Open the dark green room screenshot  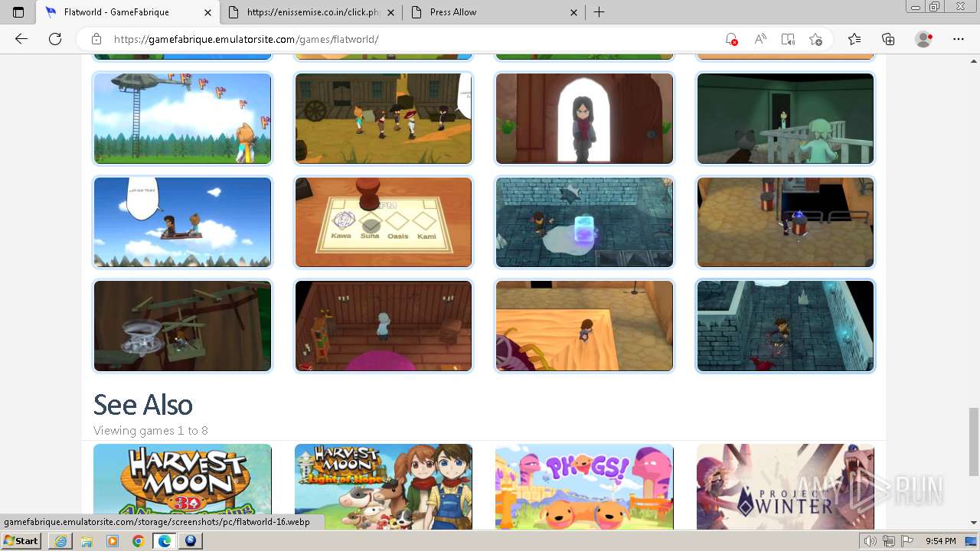click(786, 119)
